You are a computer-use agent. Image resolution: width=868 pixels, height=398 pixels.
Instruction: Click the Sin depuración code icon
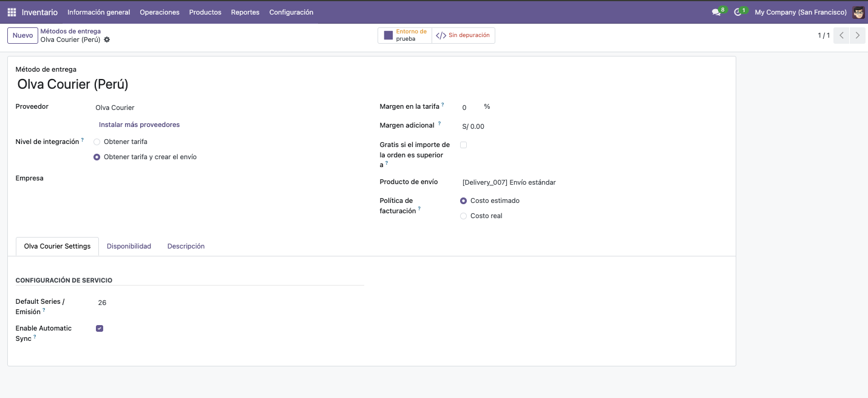pyautogui.click(x=441, y=35)
